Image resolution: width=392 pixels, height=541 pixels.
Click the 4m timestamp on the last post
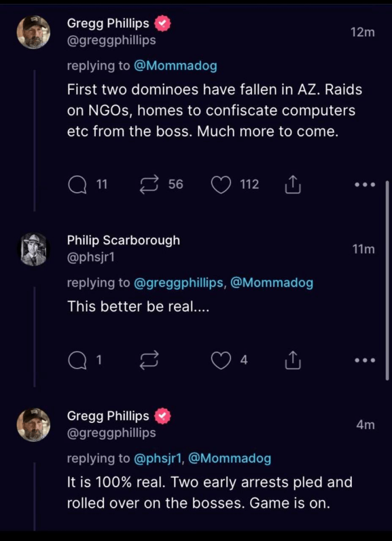365,424
